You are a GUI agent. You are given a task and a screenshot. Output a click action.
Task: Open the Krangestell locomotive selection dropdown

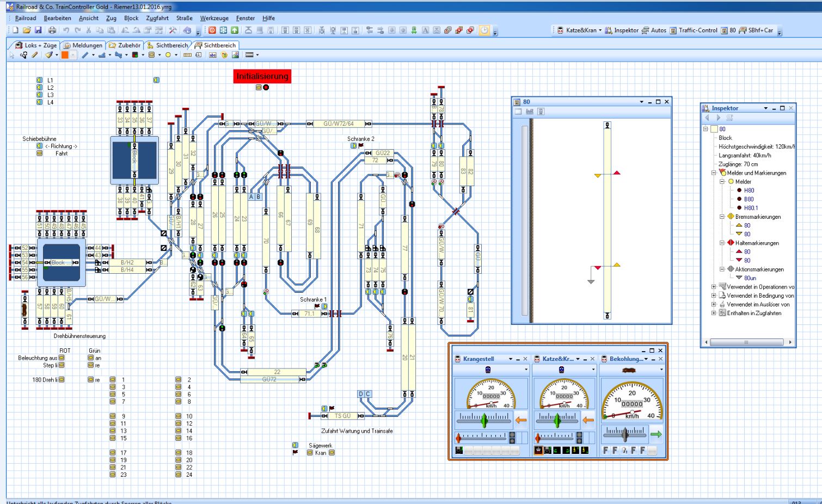[x=526, y=370]
